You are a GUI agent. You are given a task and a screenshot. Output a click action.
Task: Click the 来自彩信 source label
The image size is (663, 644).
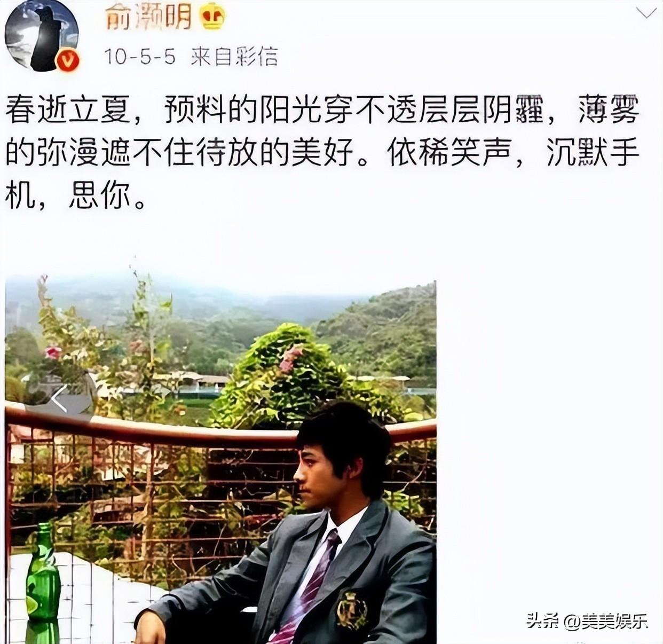pos(234,56)
